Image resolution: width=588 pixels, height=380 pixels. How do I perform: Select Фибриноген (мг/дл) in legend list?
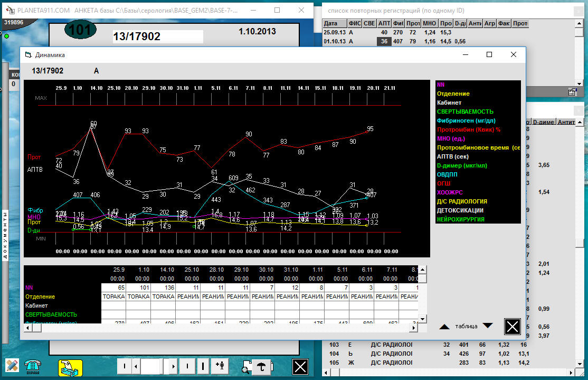pos(466,121)
